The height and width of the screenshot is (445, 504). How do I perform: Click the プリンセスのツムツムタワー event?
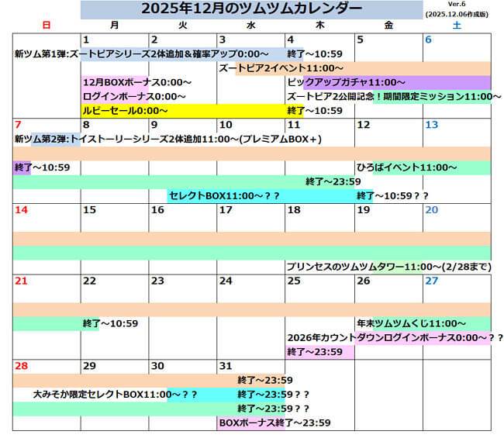tap(389, 266)
